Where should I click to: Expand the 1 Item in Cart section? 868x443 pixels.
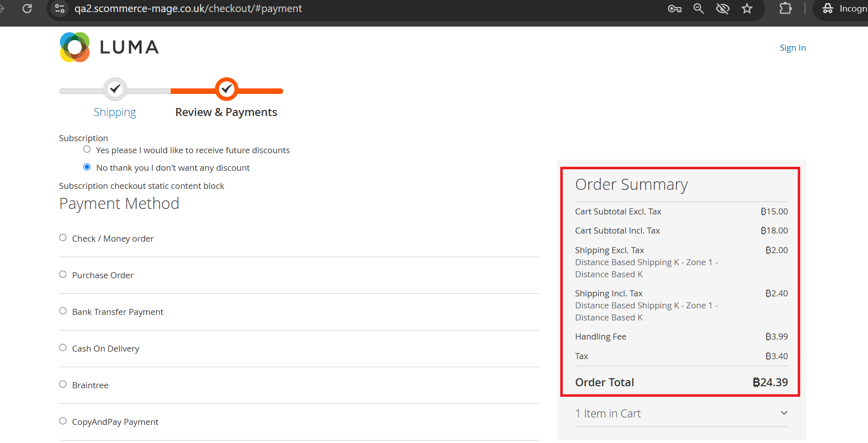click(x=681, y=413)
